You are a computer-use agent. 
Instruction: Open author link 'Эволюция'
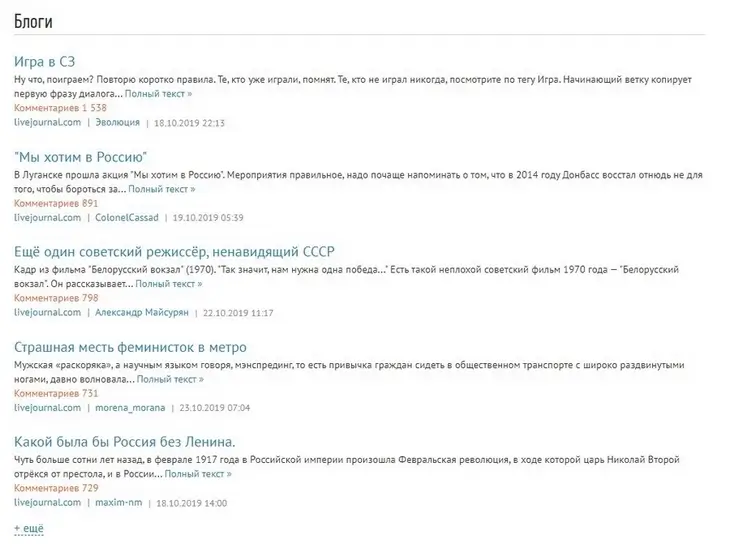point(117,122)
